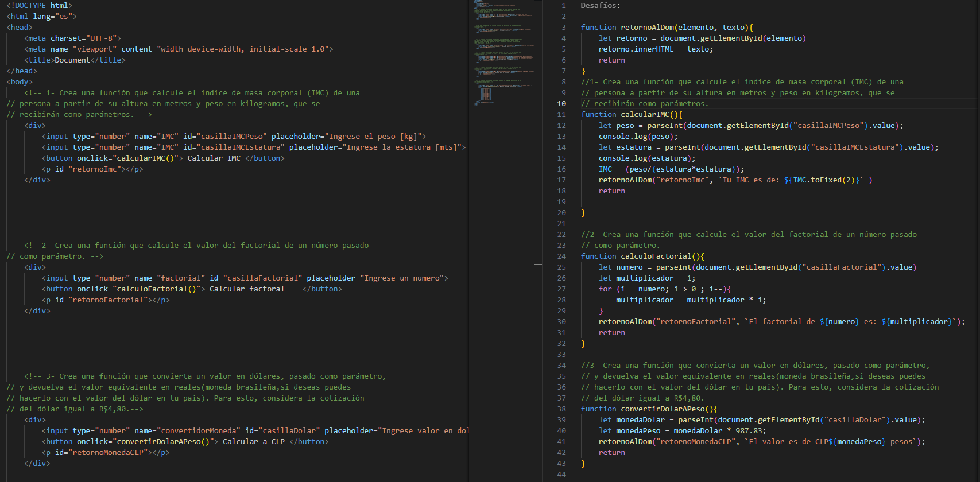This screenshot has width=980, height=482.
Task: Click the function retornoAlDom(elemento, texto) declaration
Action: pyautogui.click(x=667, y=28)
